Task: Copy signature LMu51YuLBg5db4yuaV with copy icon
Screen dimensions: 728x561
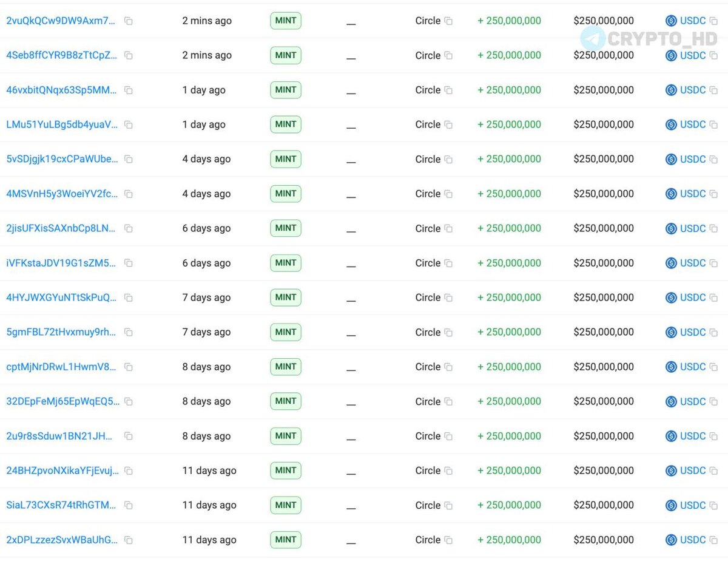Action: click(x=129, y=124)
